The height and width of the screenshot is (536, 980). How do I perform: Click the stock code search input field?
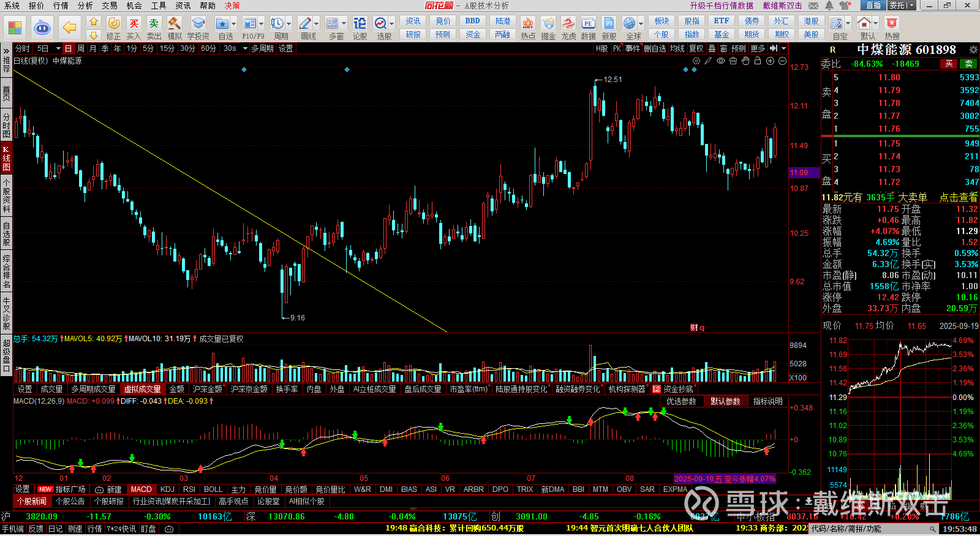[869, 529]
